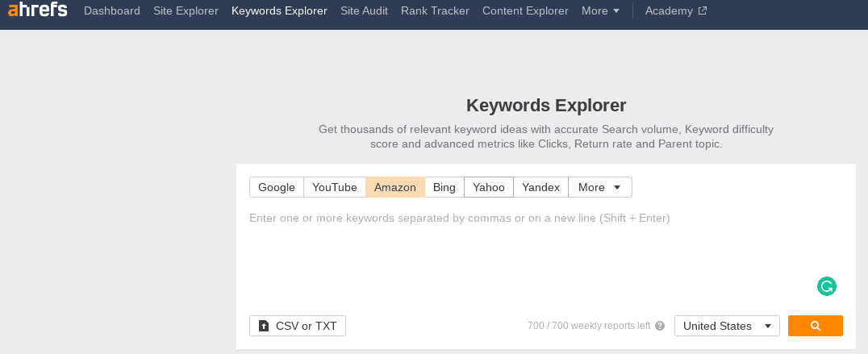Pick Yandex search engine tab
This screenshot has width=868, height=354.
540,187
